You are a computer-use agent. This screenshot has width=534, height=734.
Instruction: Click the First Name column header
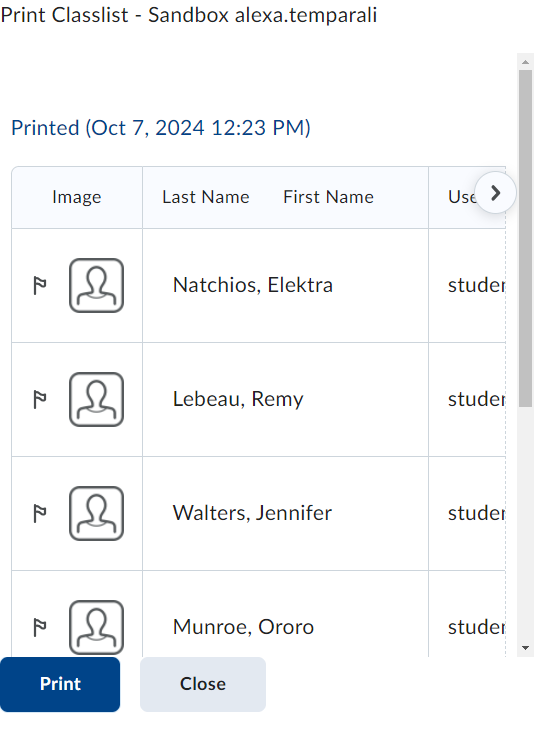(x=329, y=197)
